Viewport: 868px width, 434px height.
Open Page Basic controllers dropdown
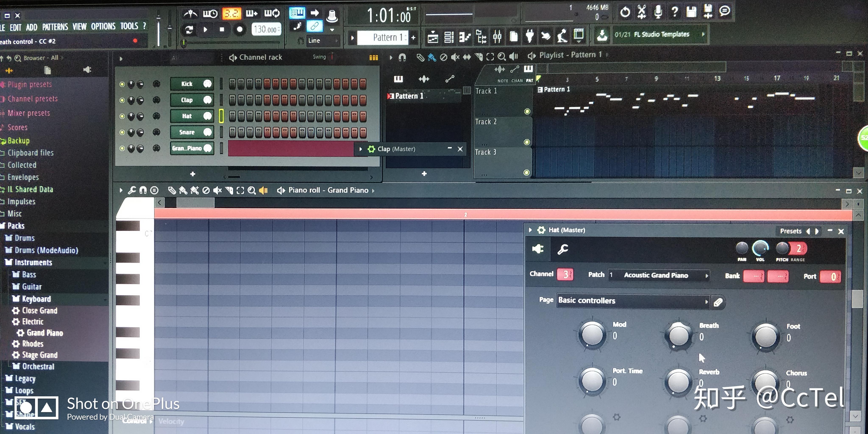click(x=633, y=300)
